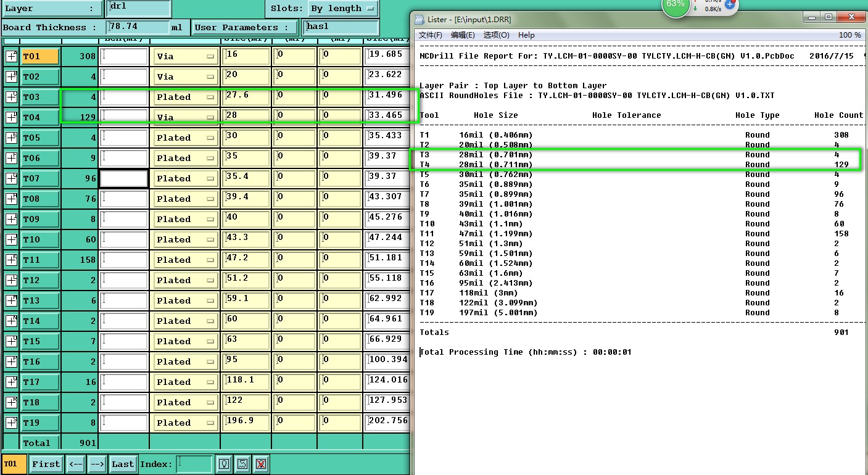Viewport: 868px width, 475px height.
Task: Click the focused empty field on T07 row
Action: (124, 179)
